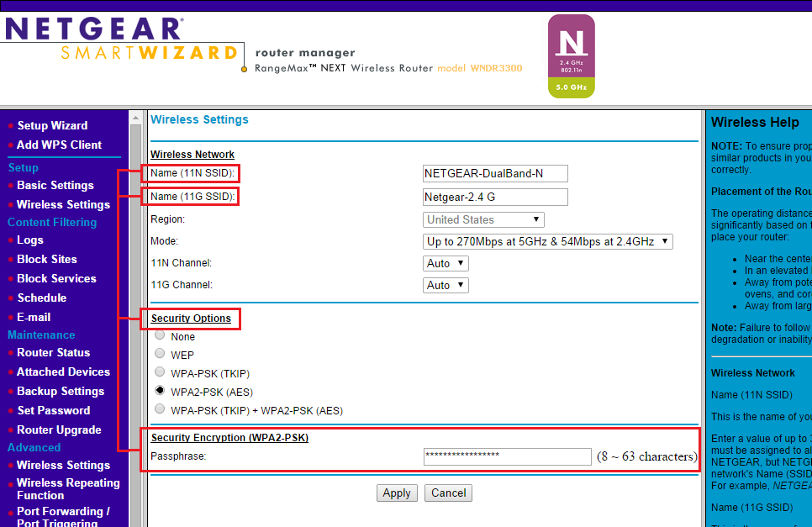Image resolution: width=812 pixels, height=527 pixels.
Task: Click the "Region:" label
Action: tap(167, 219)
